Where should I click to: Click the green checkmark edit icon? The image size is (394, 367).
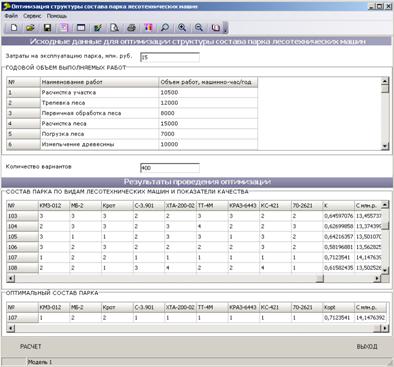coord(98,28)
